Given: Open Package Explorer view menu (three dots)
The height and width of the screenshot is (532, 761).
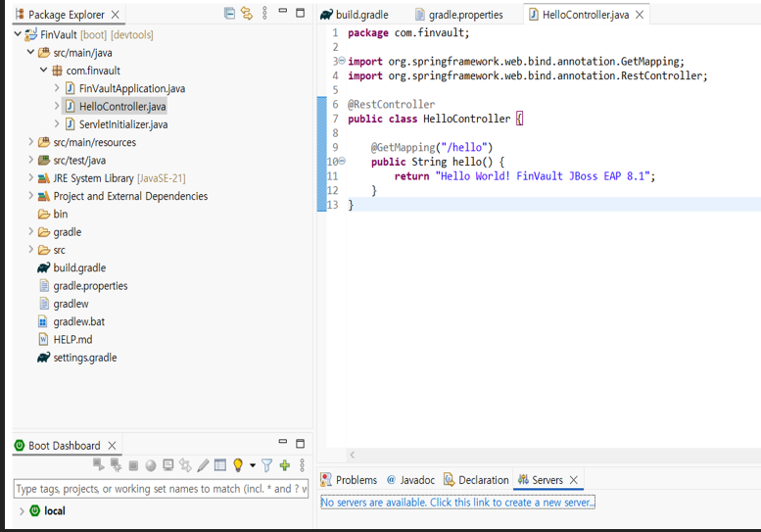Looking at the screenshot, I should point(264,13).
